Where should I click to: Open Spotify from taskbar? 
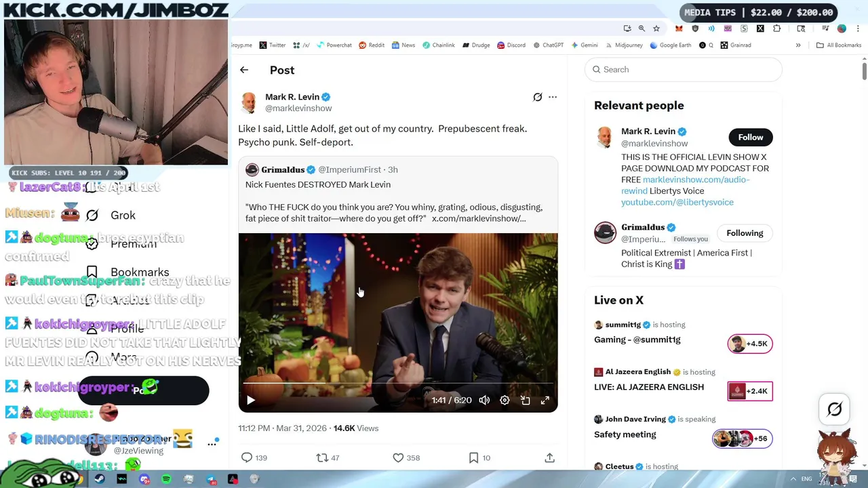166,479
